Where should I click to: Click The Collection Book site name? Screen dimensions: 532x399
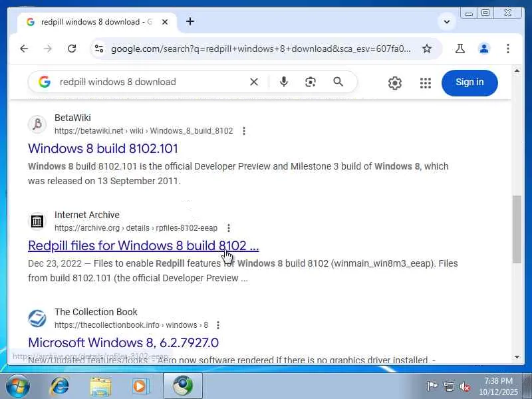(x=96, y=312)
